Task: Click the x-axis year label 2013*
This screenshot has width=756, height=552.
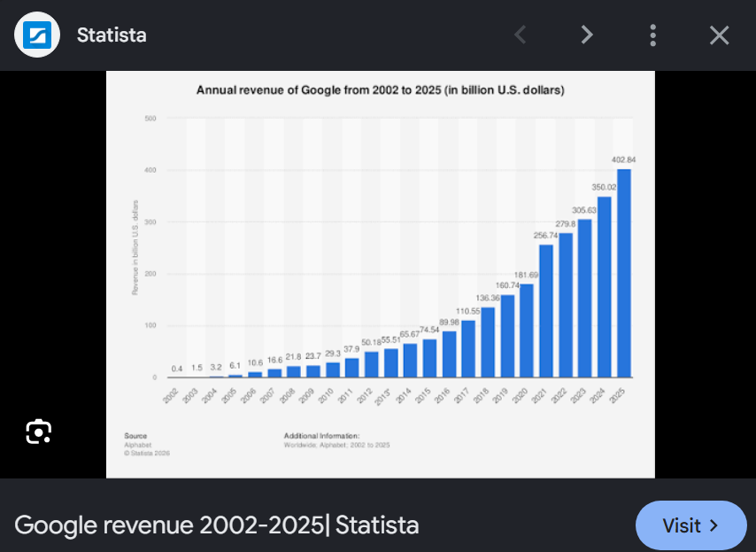Action: pyautogui.click(x=383, y=396)
